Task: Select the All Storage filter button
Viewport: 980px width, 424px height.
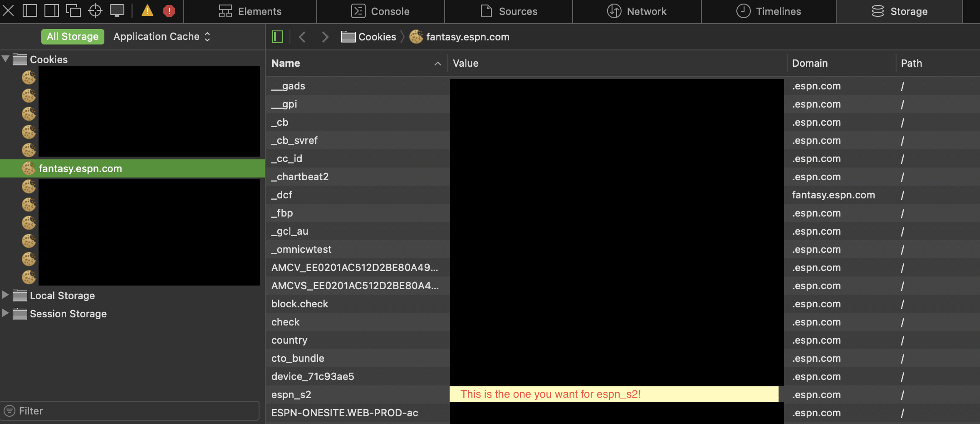Action: pyautogui.click(x=73, y=37)
